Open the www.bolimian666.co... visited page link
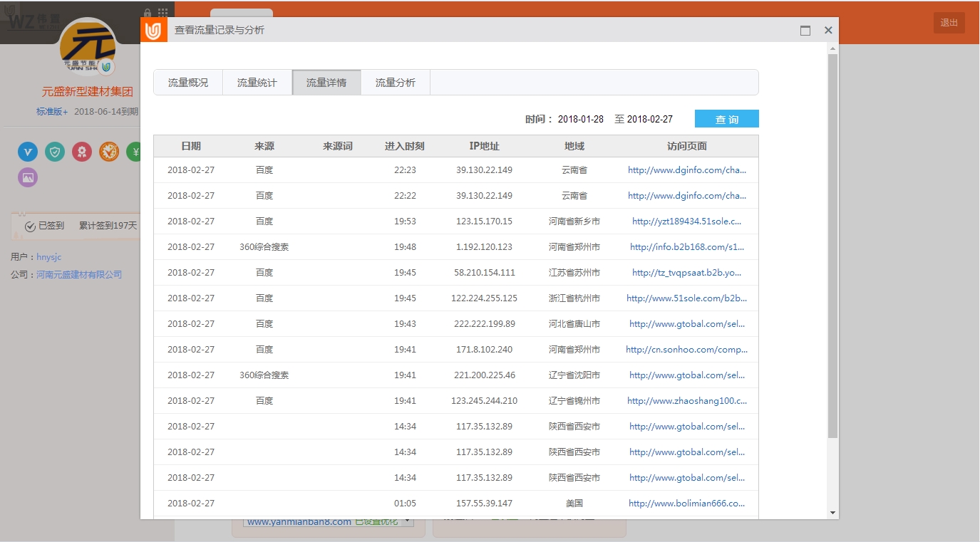Screen dimensions: 980x542 (687, 504)
